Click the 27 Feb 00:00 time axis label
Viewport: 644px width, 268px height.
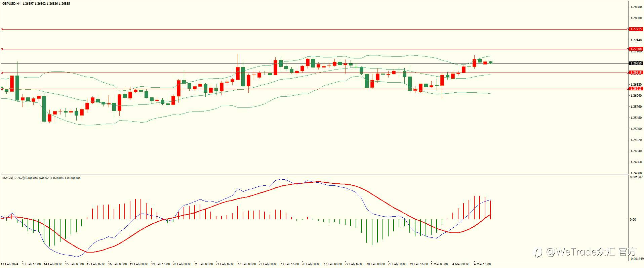332,264
